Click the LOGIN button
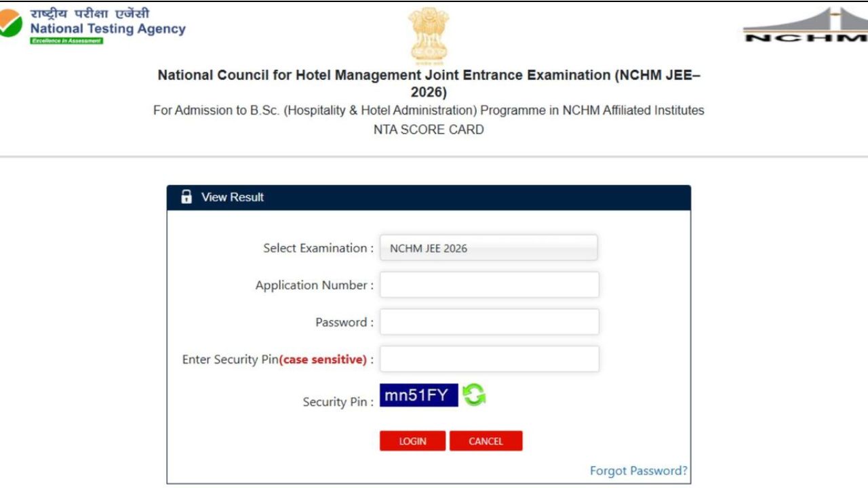This screenshot has height=488, width=868. point(412,441)
